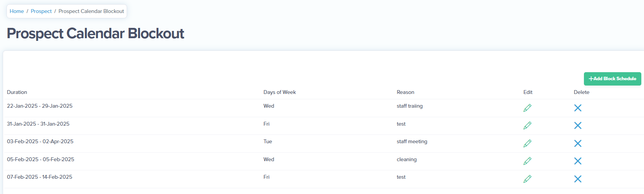Delete the 31-Jan-2025 test blockout
Viewport: 644px width, 194px height.
[578, 126]
